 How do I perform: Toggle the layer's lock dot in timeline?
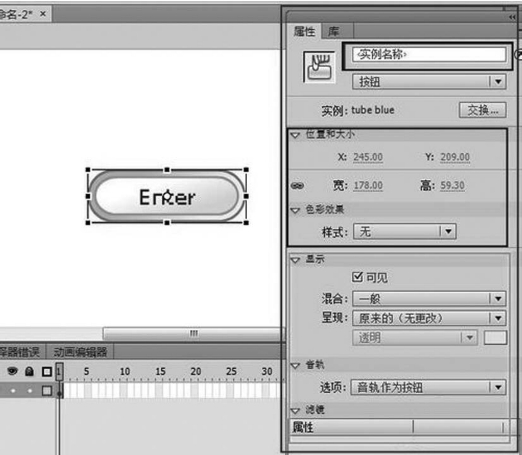click(30, 390)
